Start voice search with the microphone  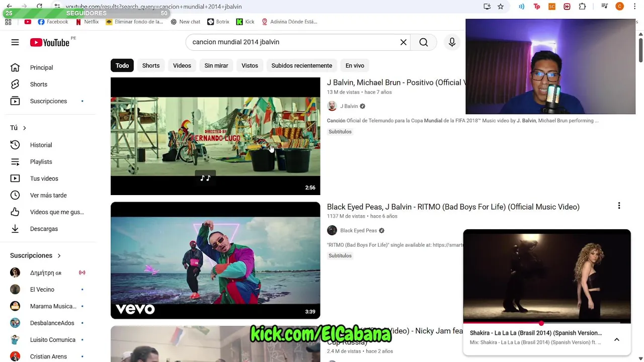tap(452, 42)
